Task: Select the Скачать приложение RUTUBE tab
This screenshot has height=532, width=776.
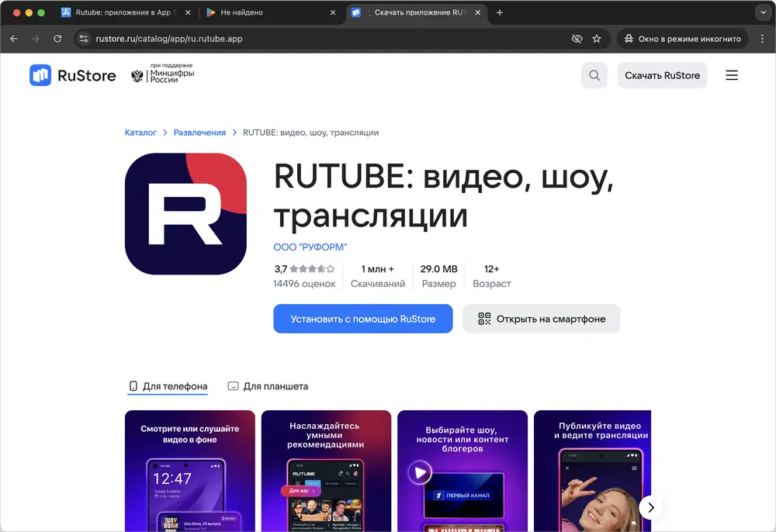Action: click(x=416, y=12)
